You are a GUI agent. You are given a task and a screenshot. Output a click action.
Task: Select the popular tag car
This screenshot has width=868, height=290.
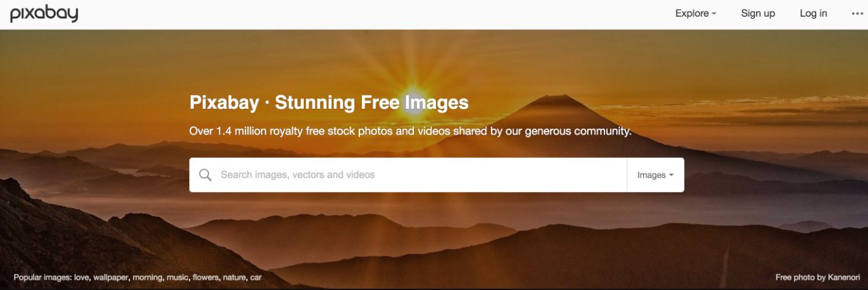click(256, 278)
